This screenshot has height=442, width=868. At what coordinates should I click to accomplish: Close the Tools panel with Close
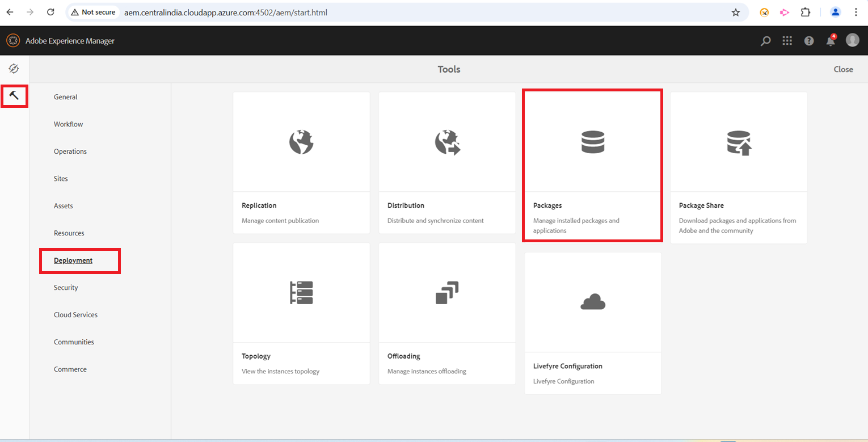point(844,69)
